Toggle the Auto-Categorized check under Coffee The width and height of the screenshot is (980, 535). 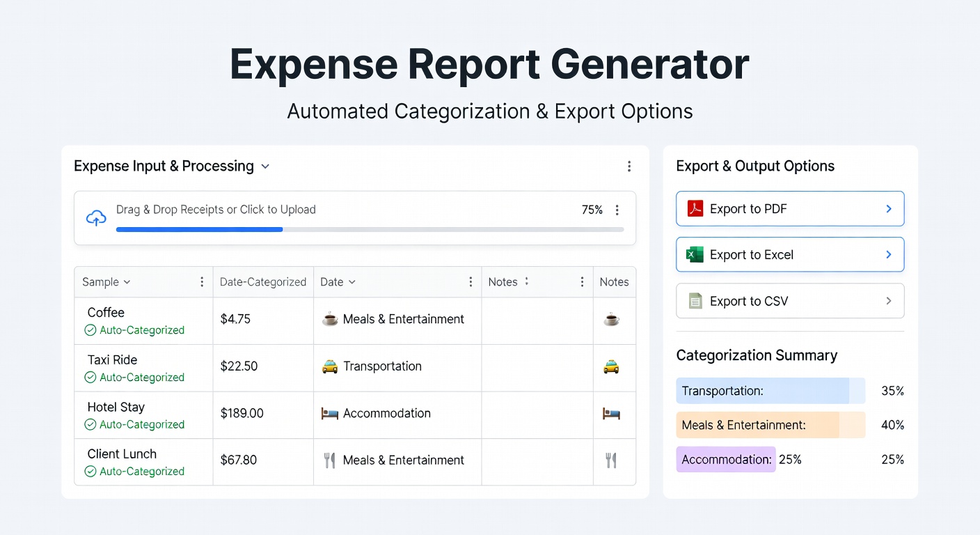click(x=90, y=331)
